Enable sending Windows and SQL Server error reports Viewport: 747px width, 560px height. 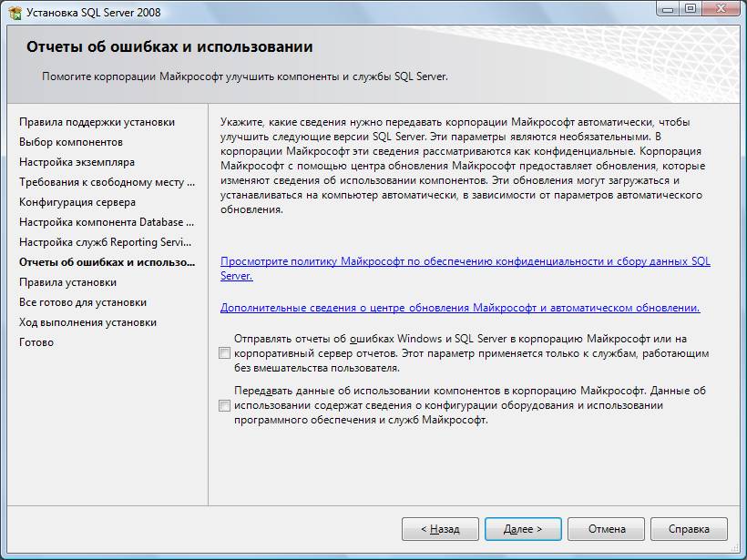coord(225,353)
